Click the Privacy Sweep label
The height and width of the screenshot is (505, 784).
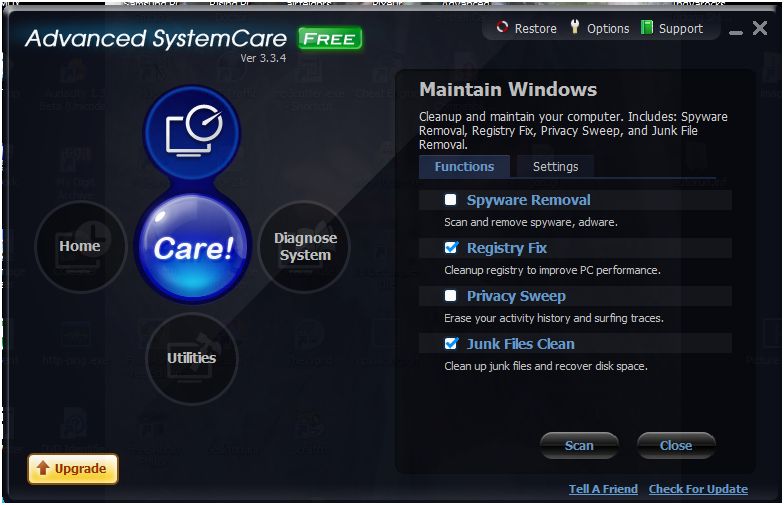516,296
